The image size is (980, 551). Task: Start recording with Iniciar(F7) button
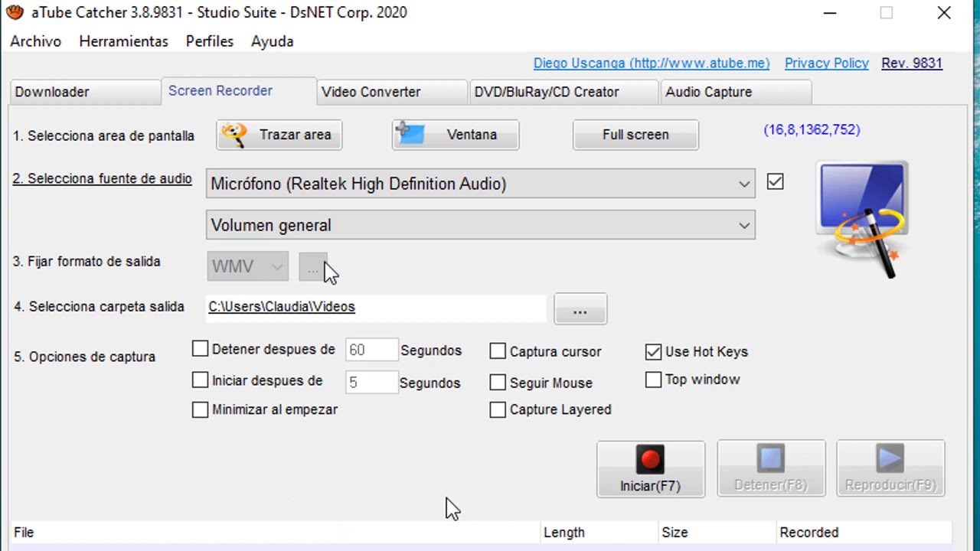(651, 469)
